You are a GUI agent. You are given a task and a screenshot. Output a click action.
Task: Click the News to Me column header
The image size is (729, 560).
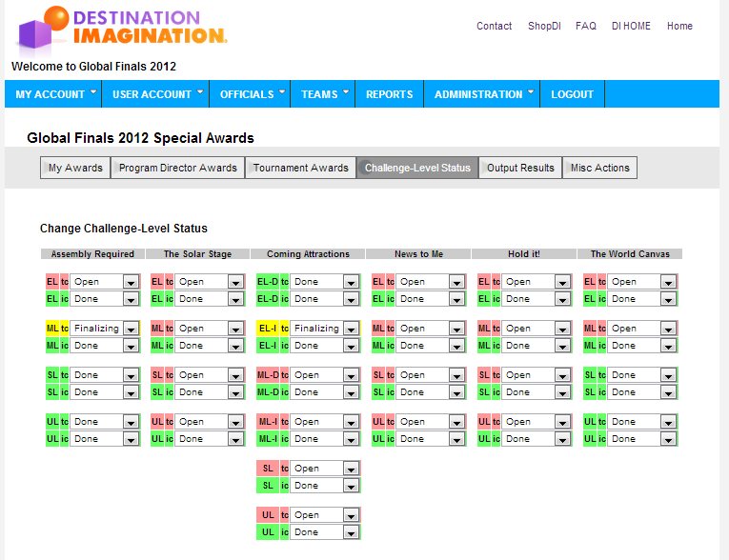pyautogui.click(x=418, y=254)
